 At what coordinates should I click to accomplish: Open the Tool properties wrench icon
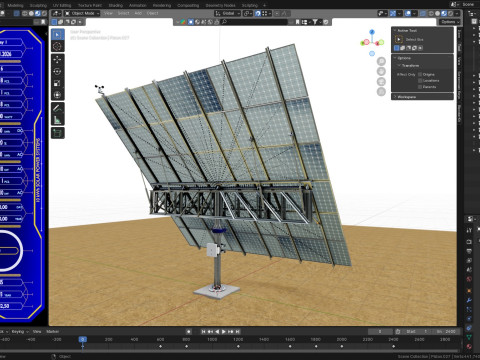pos(469,230)
